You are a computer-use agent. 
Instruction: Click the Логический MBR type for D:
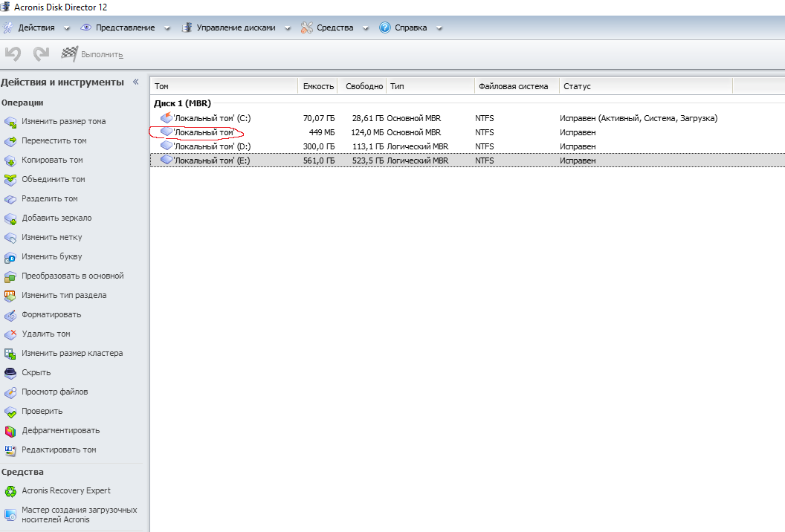(x=418, y=146)
